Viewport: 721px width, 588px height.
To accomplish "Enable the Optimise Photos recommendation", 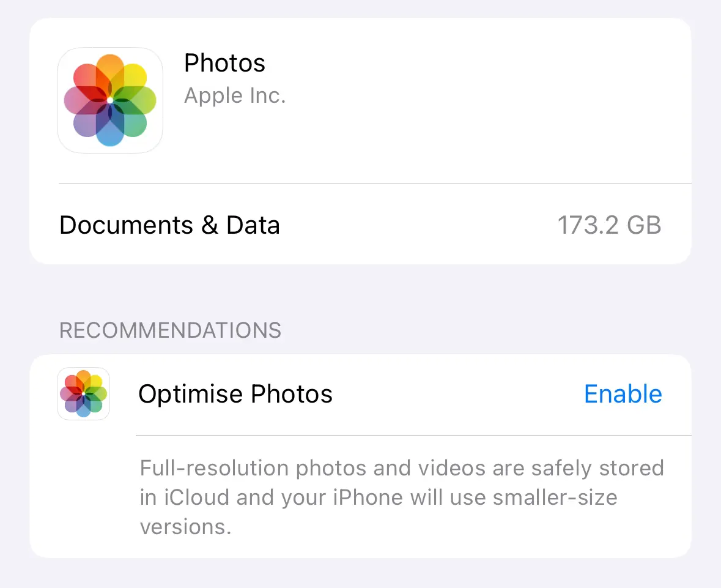I will (x=623, y=394).
